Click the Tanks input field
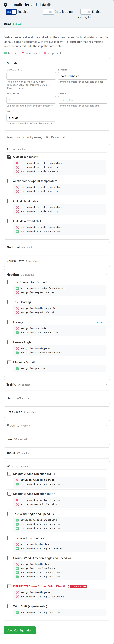 (82, 100)
